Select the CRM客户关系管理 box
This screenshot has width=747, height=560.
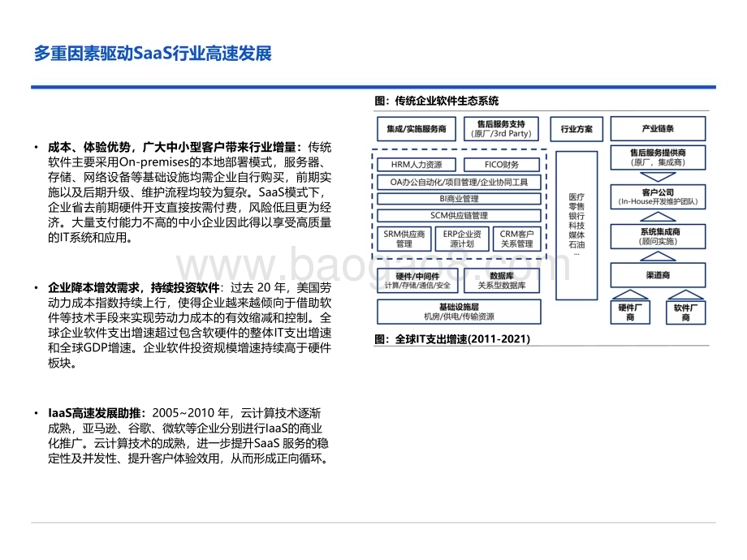tap(517, 239)
